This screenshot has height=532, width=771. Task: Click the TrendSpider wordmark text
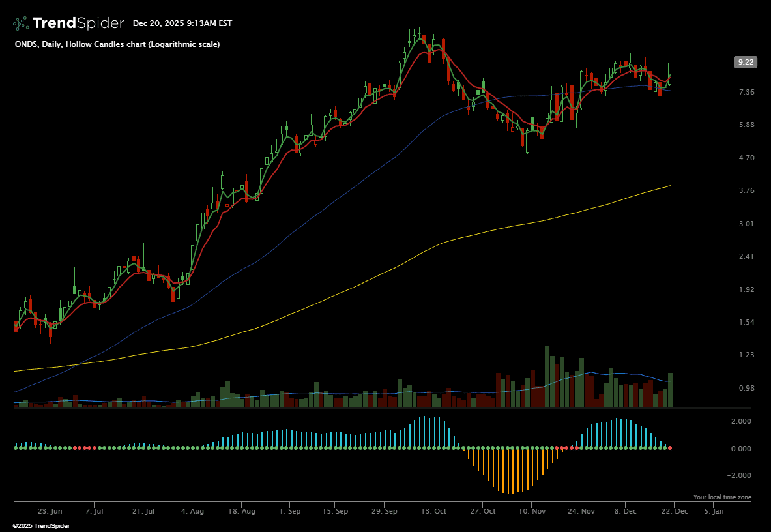78,23
